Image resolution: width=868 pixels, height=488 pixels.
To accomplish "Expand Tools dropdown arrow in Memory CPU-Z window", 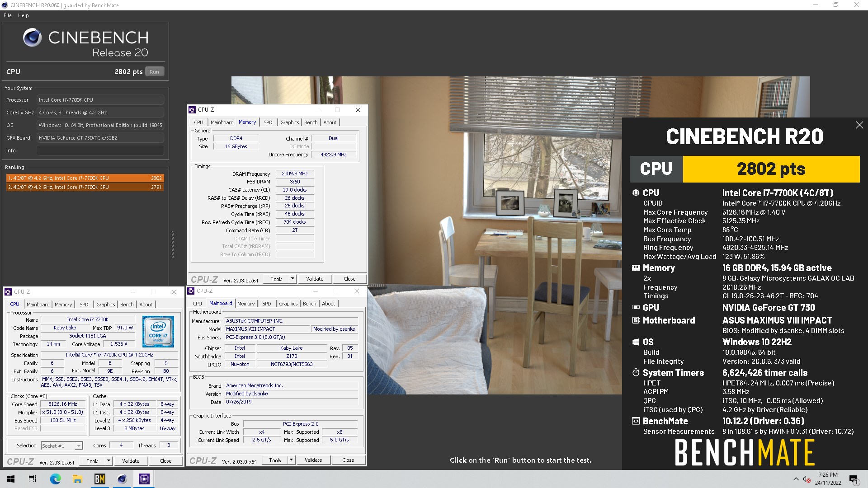I will [293, 279].
